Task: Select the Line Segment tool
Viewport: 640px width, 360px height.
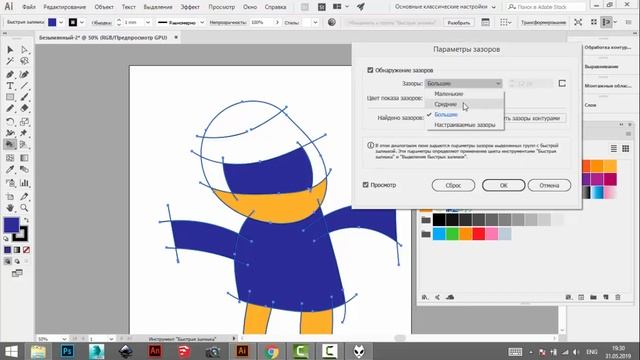Action: (x=24, y=86)
